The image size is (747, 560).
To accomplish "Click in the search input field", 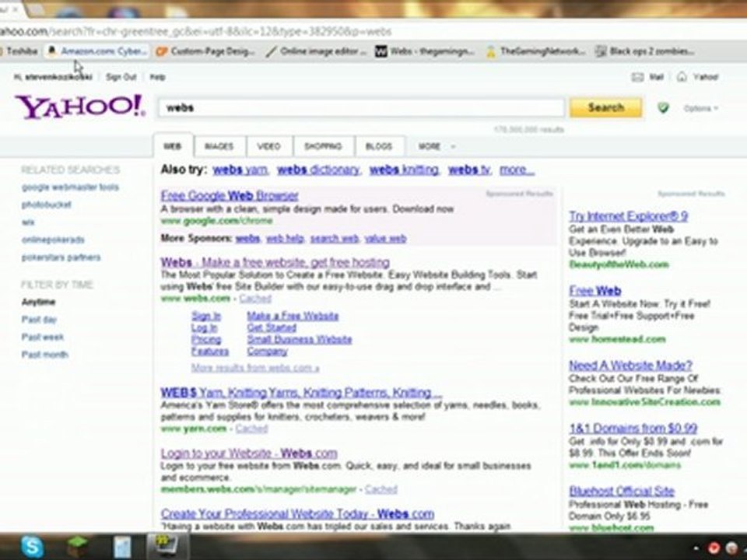I will click(x=362, y=107).
